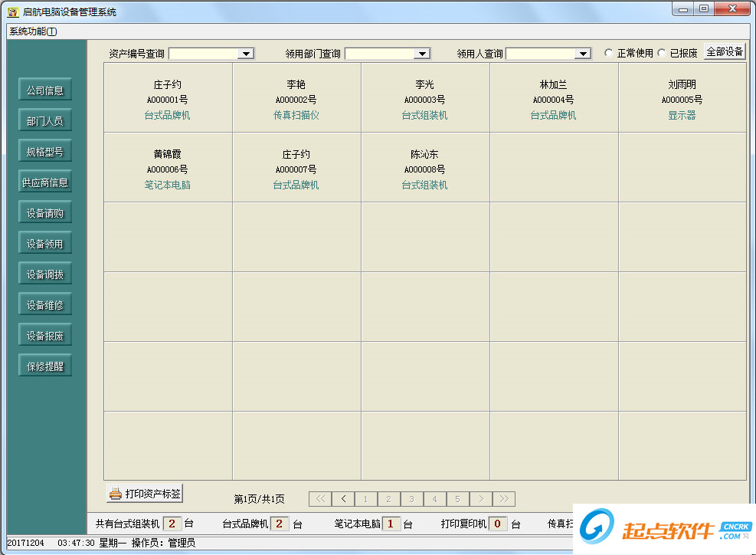Minimize the 启航电脑设备管理系统 window
This screenshot has width=756, height=555.
[682, 8]
